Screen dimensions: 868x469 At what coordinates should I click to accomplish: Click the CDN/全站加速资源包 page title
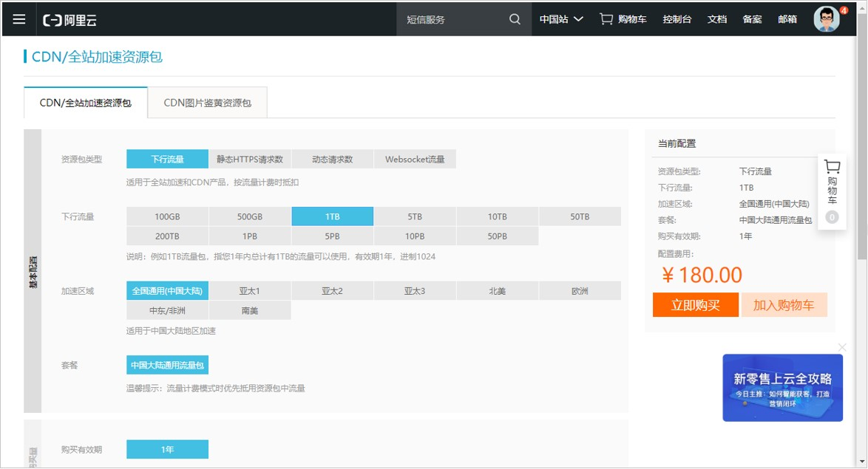pos(97,57)
